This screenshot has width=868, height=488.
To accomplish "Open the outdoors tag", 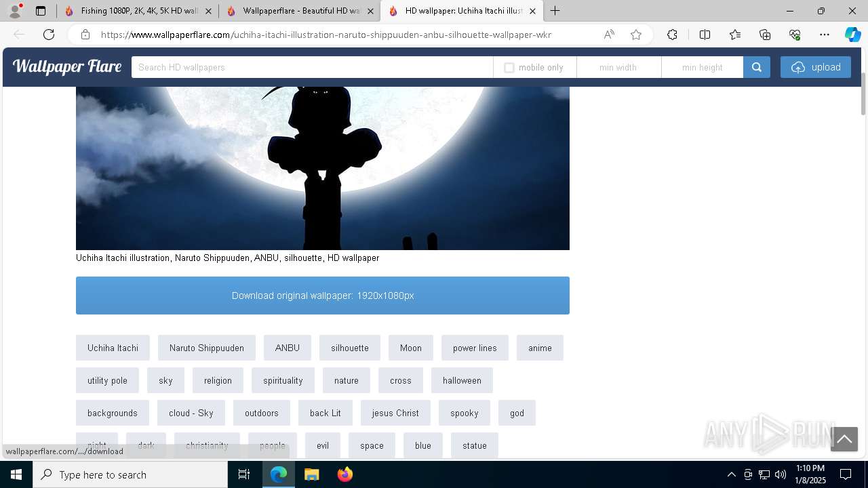I will [x=262, y=413].
